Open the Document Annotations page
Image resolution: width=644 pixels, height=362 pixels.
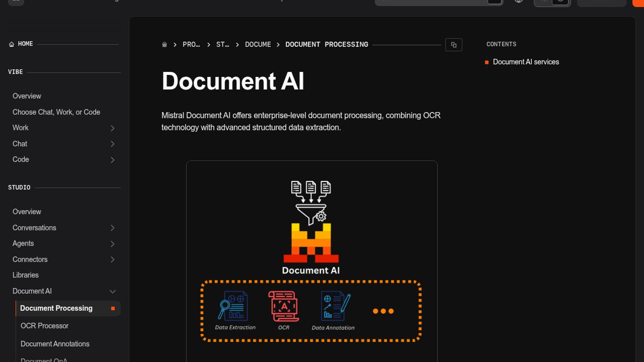(x=55, y=344)
